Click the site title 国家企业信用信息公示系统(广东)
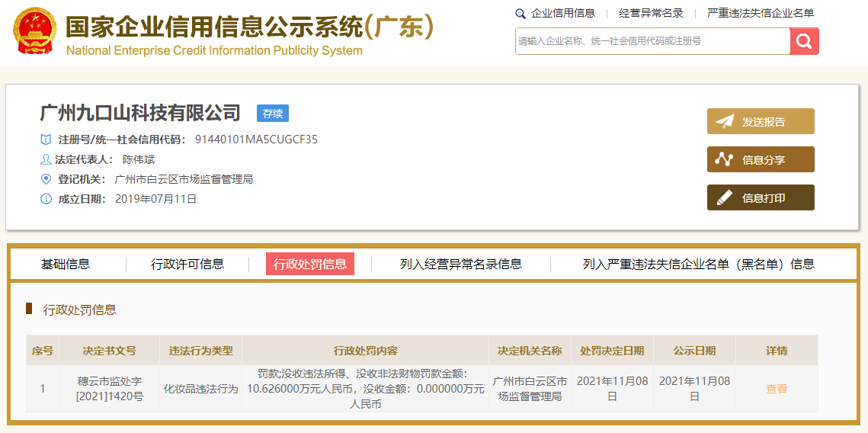 coord(250,26)
